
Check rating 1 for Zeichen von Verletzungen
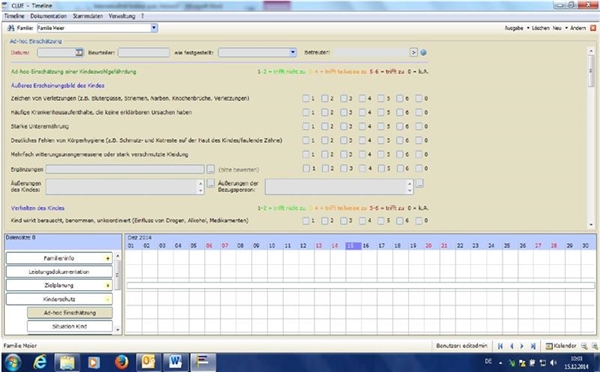click(x=306, y=98)
